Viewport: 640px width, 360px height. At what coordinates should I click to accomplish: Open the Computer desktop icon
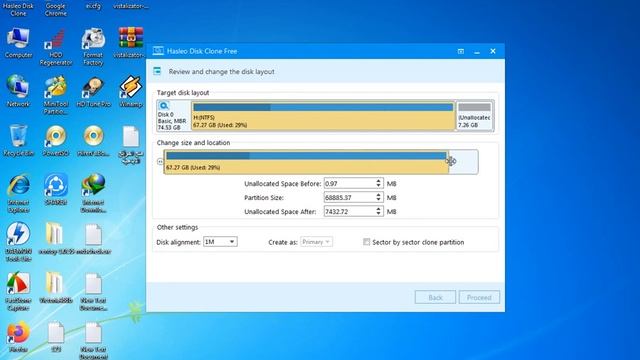[18, 43]
